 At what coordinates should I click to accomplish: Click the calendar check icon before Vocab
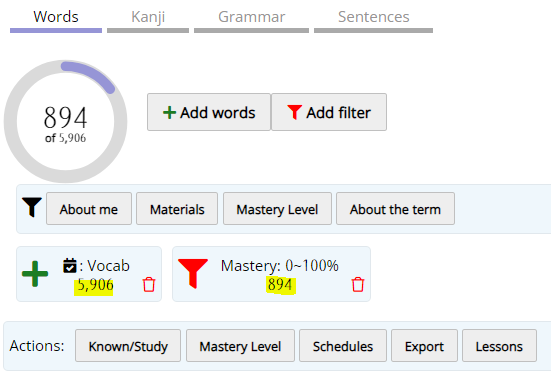tap(70, 266)
